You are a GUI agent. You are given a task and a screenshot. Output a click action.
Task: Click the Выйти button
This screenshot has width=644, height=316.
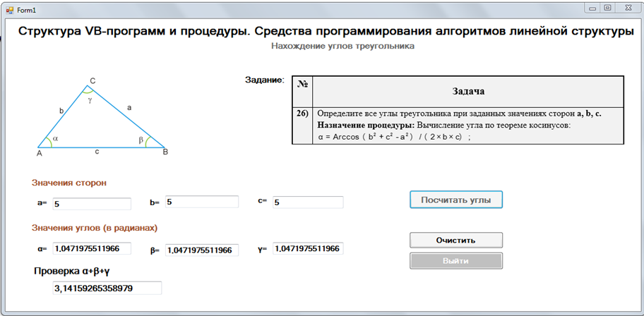(455, 261)
